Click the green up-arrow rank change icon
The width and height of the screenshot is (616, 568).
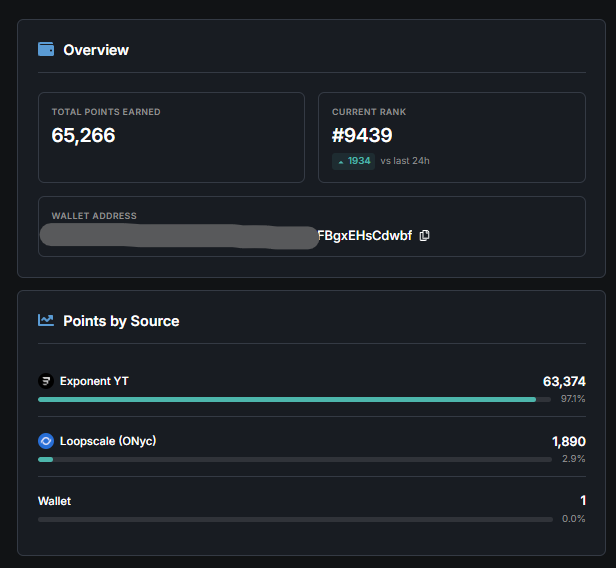(341, 162)
